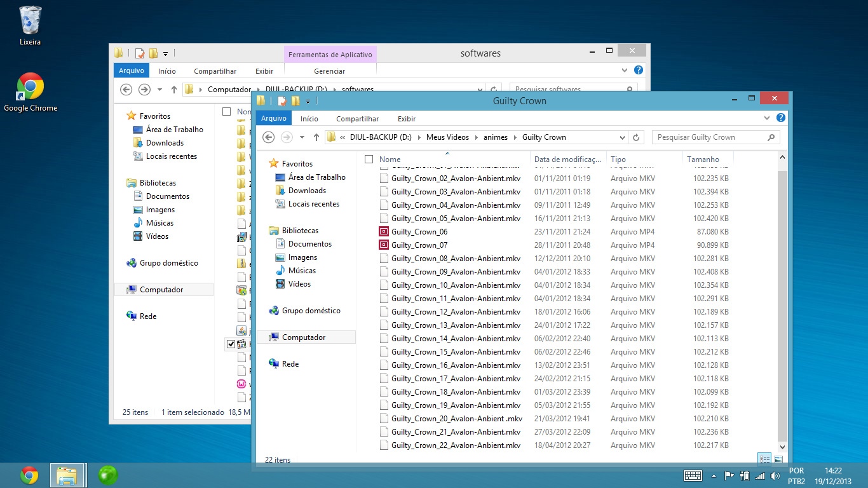Click the Help icon in Guilty Crown window
Viewport: 868px width, 488px height.
pos(781,118)
